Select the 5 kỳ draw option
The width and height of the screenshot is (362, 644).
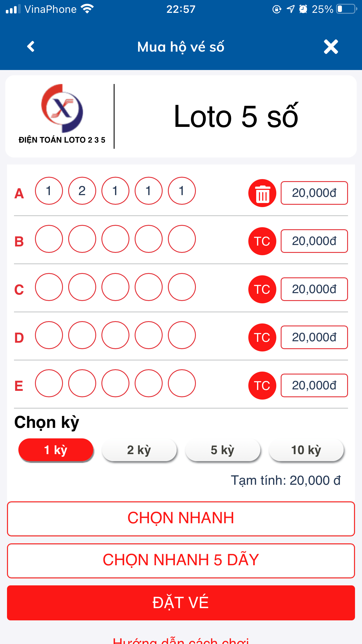[222, 450]
